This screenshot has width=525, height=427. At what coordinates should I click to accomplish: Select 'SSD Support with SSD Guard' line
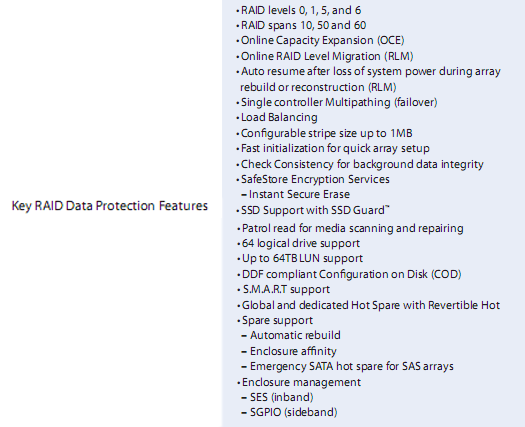pos(313,210)
